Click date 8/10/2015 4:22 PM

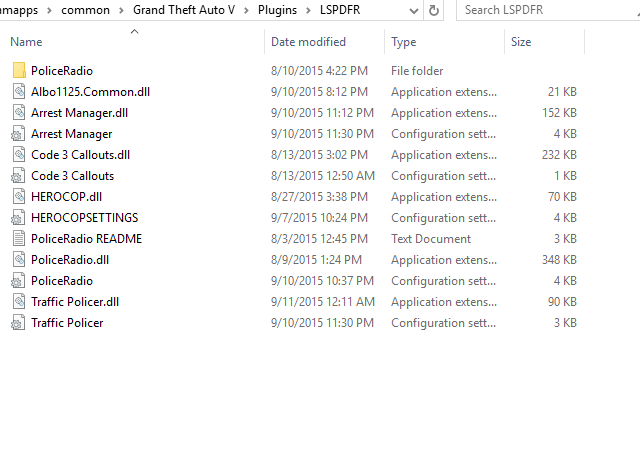click(x=320, y=71)
